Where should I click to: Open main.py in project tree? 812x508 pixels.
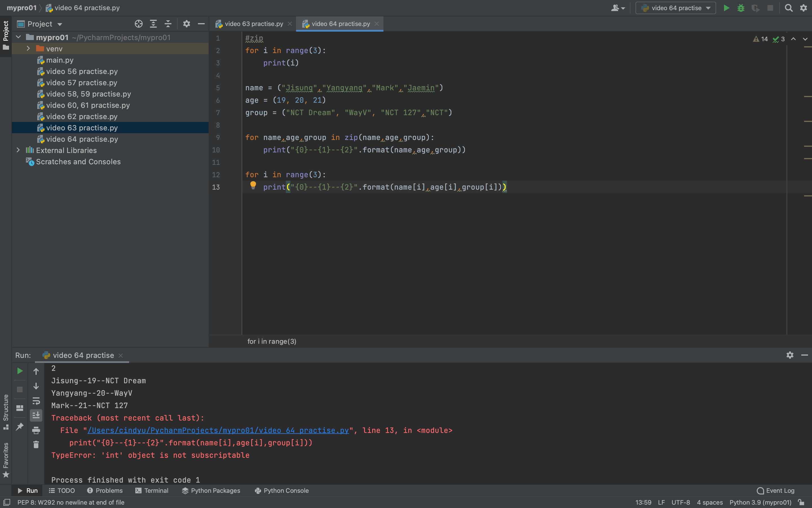pyautogui.click(x=60, y=60)
